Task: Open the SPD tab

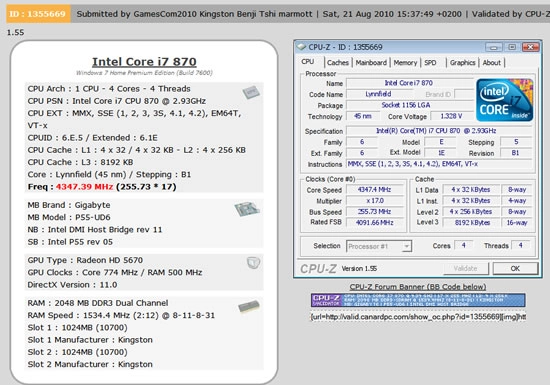Action: pos(430,63)
